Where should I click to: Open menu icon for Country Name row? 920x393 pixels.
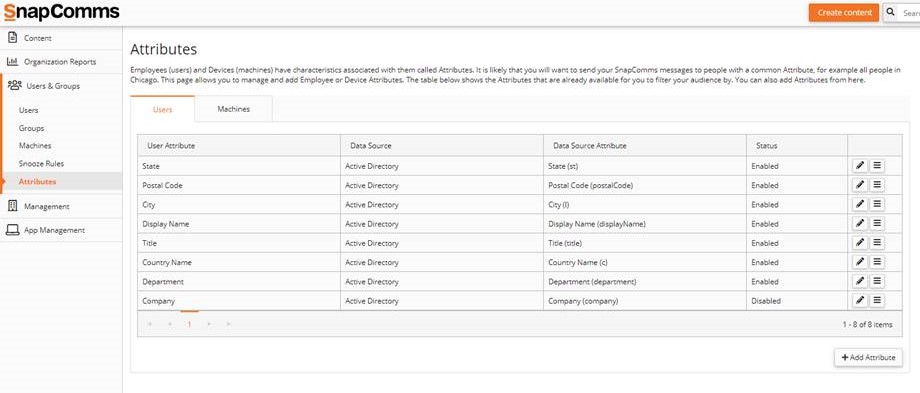click(877, 262)
